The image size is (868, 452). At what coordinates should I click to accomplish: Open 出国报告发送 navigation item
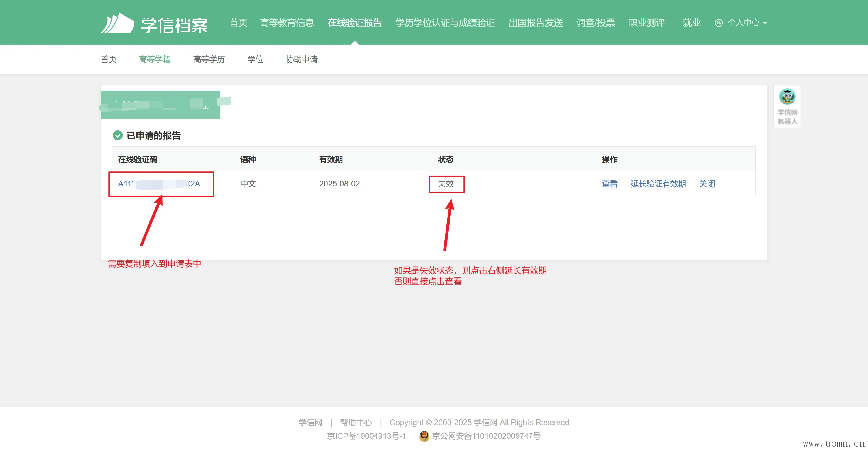(x=535, y=23)
